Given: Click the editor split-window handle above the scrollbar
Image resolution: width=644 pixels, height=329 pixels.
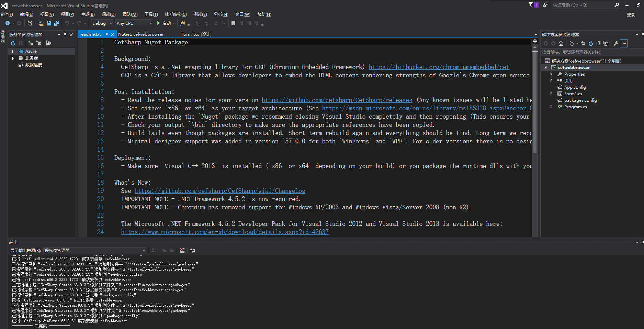Looking at the screenshot, I should tap(535, 41).
